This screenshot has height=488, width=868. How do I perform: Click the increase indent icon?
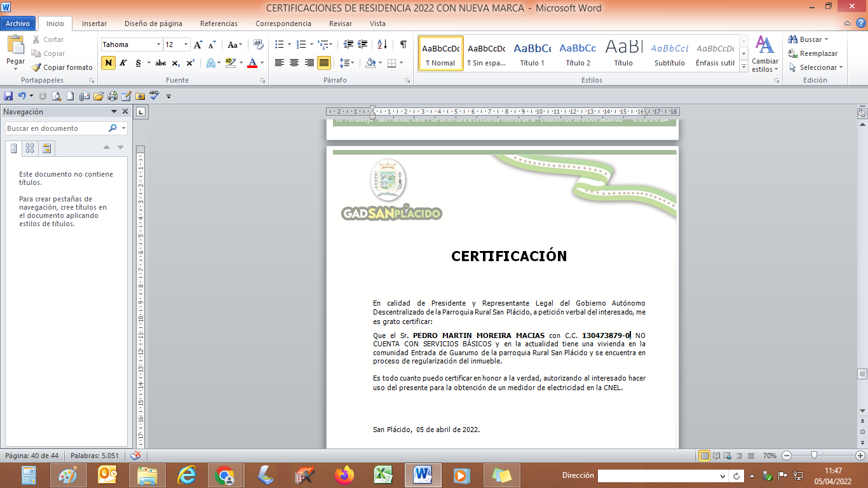363,44
